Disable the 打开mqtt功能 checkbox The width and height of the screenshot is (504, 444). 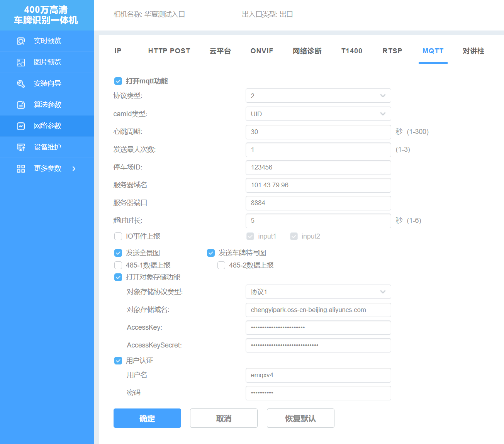pyautogui.click(x=118, y=81)
